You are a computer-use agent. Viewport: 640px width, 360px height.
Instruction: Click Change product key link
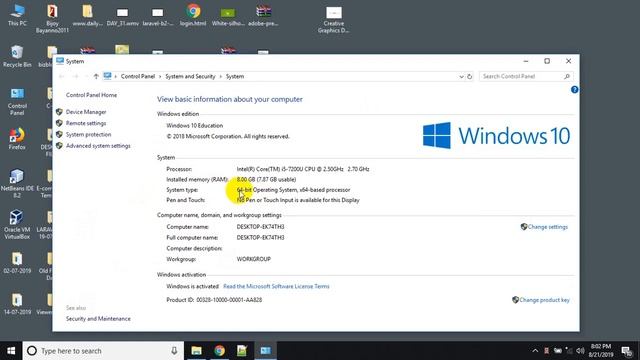pyautogui.click(x=544, y=300)
